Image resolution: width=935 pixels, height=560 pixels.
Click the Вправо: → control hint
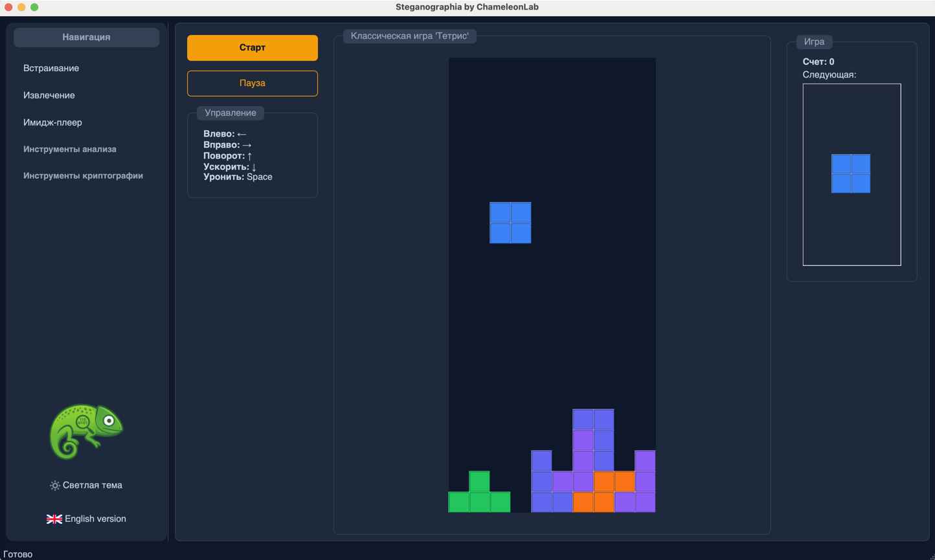pos(227,145)
